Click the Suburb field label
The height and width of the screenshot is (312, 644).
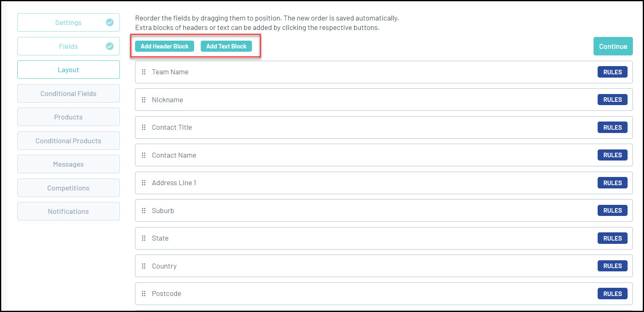pos(163,211)
